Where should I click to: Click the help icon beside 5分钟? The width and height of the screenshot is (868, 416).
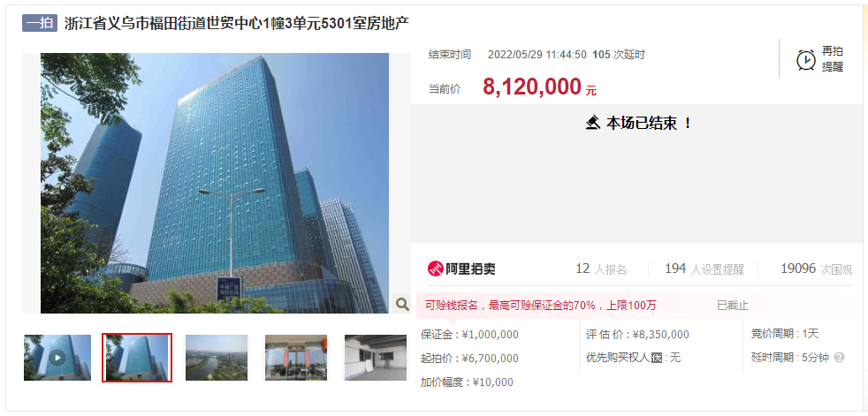839,358
